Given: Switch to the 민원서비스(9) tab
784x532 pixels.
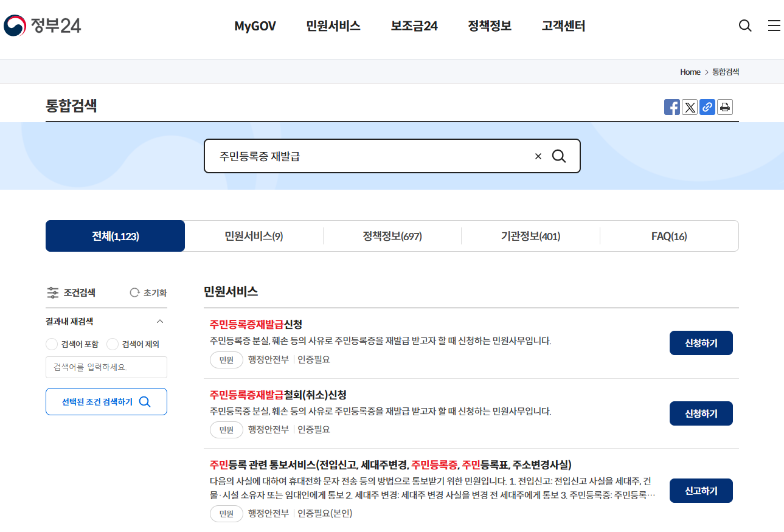Looking at the screenshot, I should [x=254, y=236].
